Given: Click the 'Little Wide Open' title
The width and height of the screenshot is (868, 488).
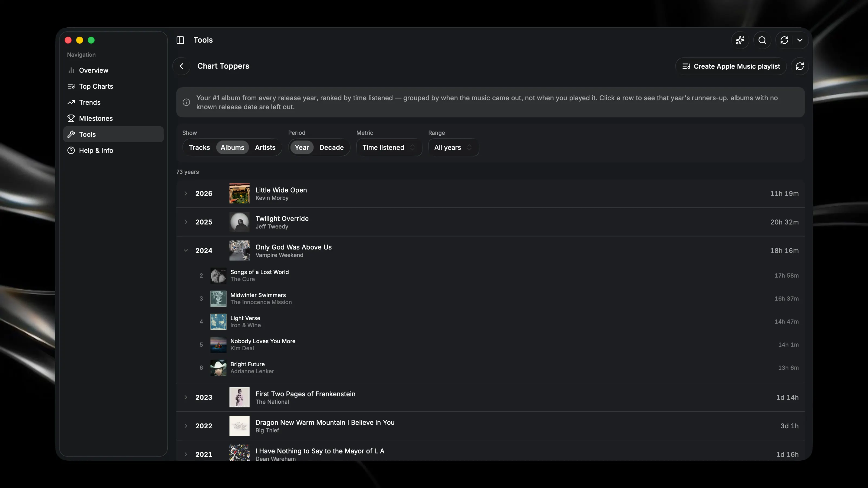Looking at the screenshot, I should click(x=281, y=190).
